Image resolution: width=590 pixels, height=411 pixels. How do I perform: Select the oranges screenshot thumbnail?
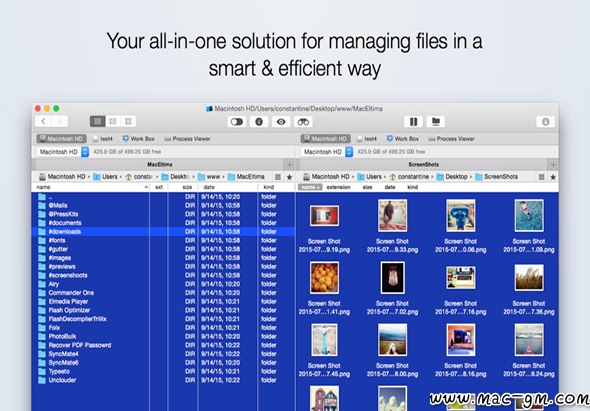tap(324, 278)
